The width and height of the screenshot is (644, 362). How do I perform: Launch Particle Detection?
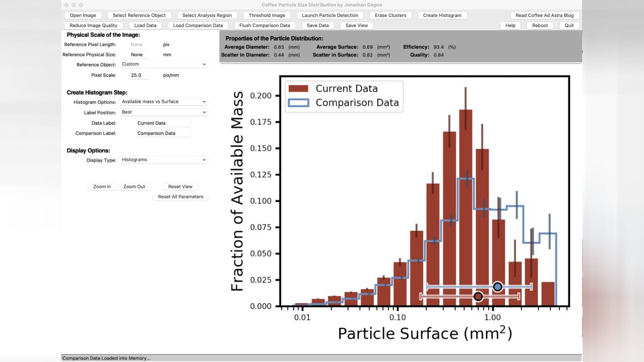pos(330,15)
